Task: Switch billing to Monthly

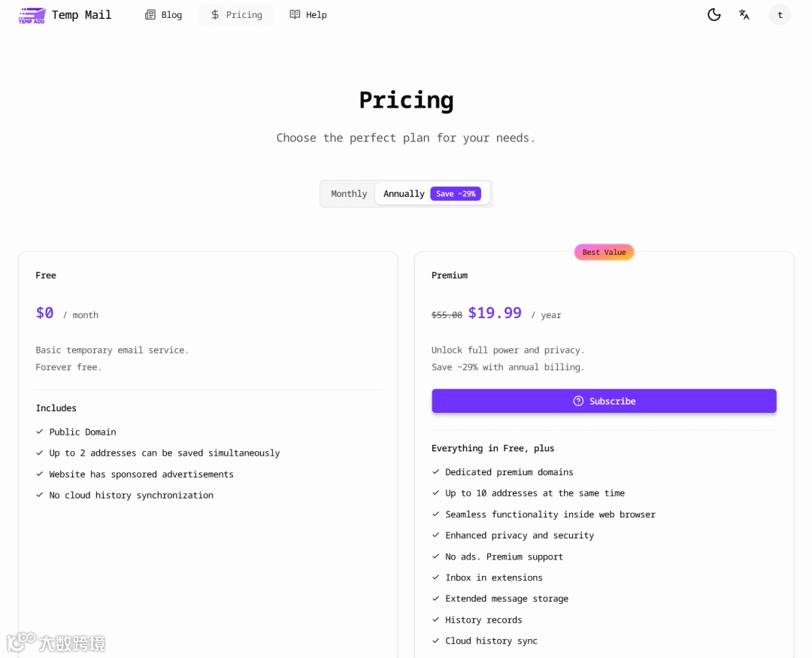Action: click(x=349, y=194)
